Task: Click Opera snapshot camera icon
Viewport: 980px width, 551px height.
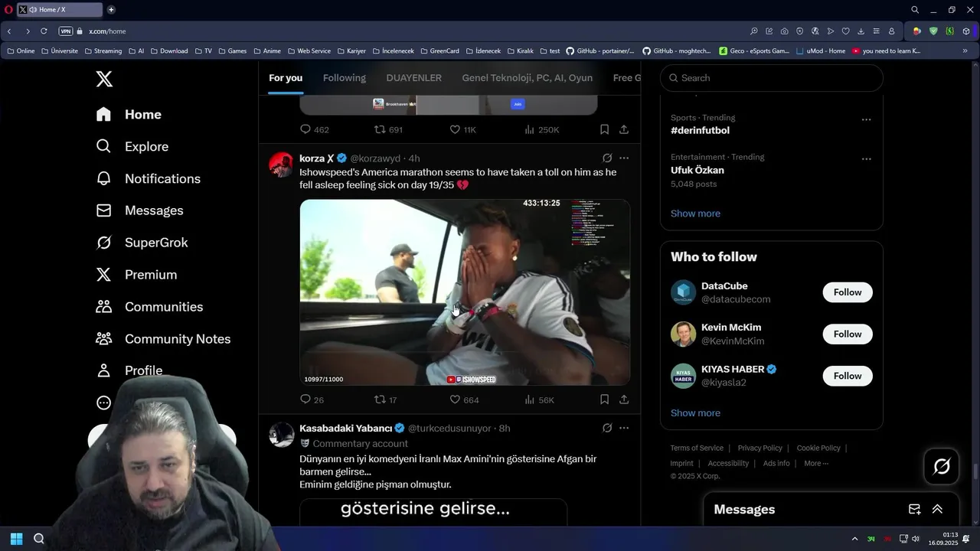Action: [785, 31]
